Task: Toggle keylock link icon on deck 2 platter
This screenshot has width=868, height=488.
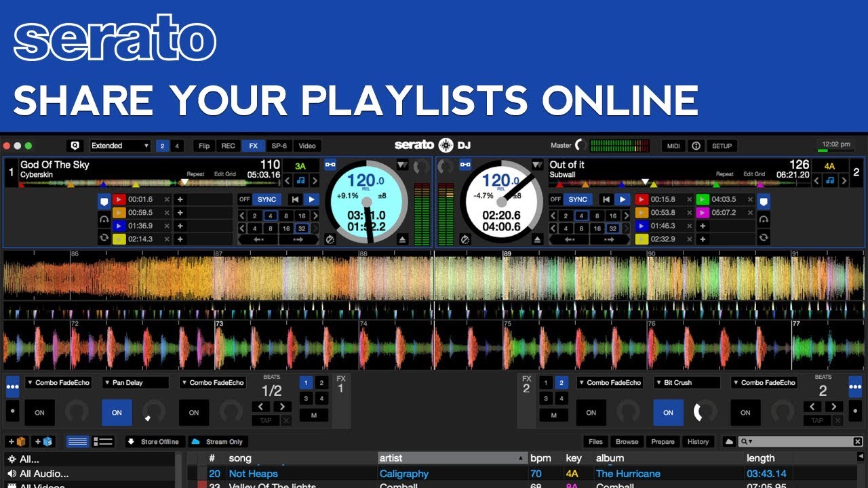Action: pyautogui.click(x=465, y=165)
